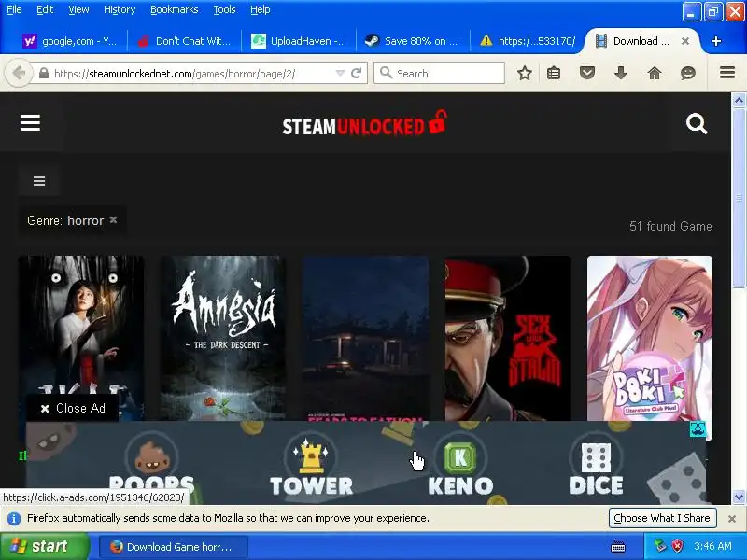Click the scrollbar up arrow
Screen dimensions: 747x560
pyautogui.click(x=739, y=100)
